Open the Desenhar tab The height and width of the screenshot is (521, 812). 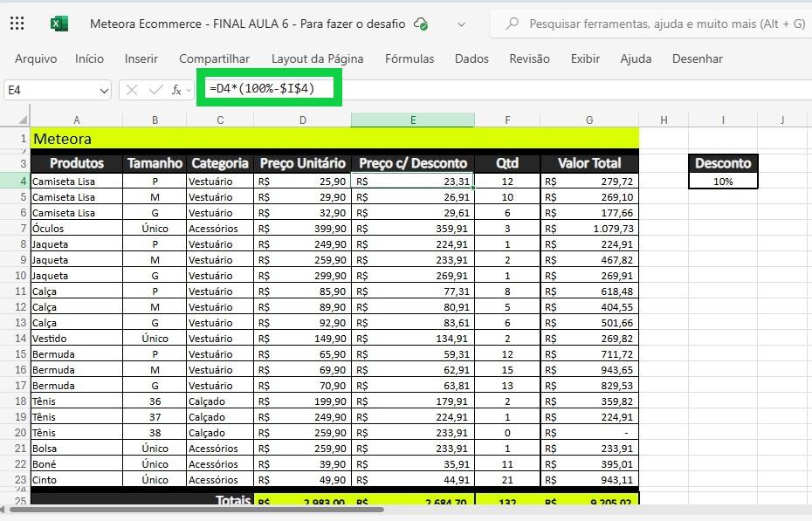pyautogui.click(x=698, y=59)
